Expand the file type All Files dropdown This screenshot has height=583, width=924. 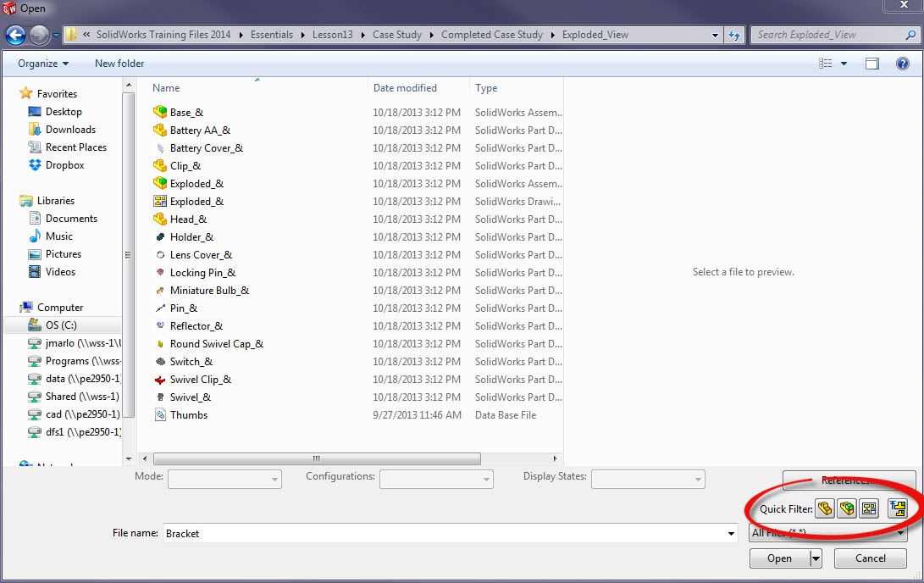click(901, 533)
